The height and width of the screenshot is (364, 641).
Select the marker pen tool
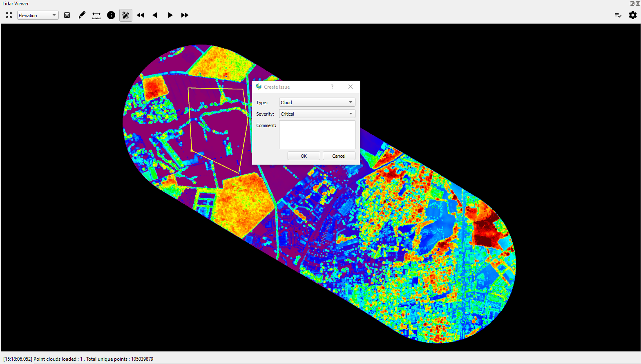tap(82, 15)
